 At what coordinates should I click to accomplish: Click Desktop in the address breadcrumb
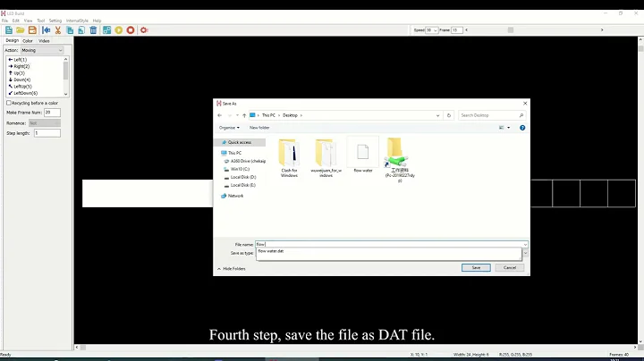point(290,115)
